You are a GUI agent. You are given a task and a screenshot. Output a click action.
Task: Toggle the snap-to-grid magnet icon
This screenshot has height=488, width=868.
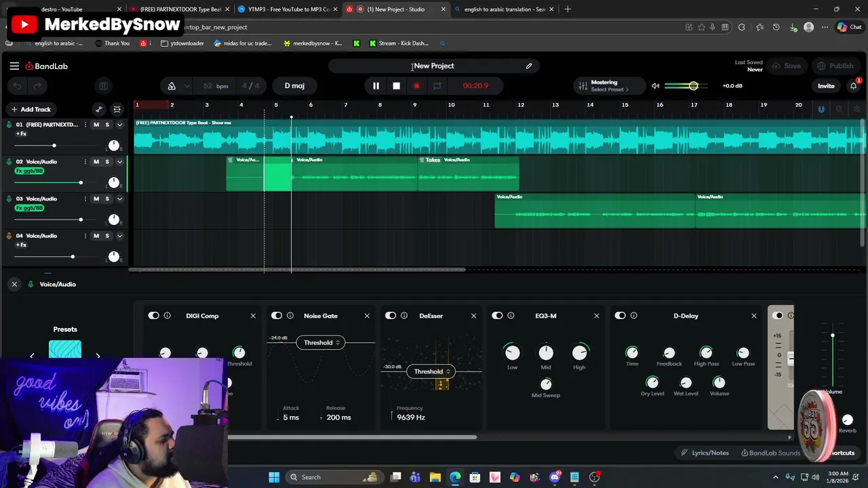821,109
